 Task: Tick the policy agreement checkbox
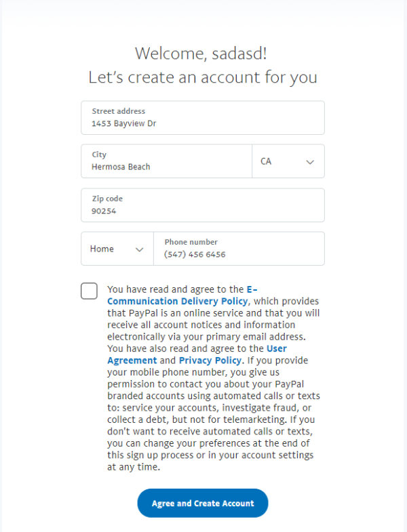pyautogui.click(x=89, y=291)
